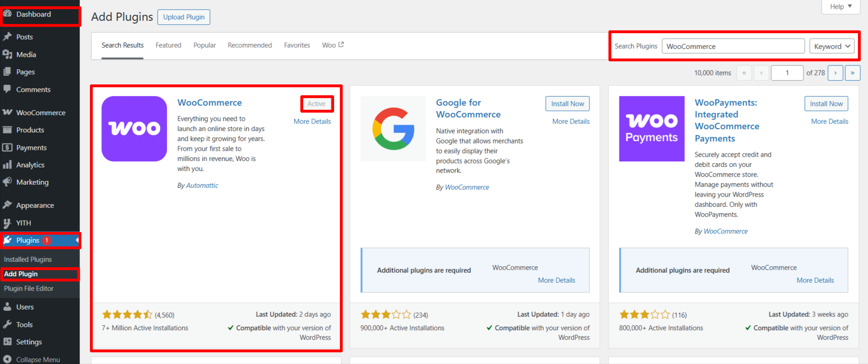Image resolution: width=868 pixels, height=364 pixels.
Task: Click the Payments dollar icon
Action: (7, 148)
